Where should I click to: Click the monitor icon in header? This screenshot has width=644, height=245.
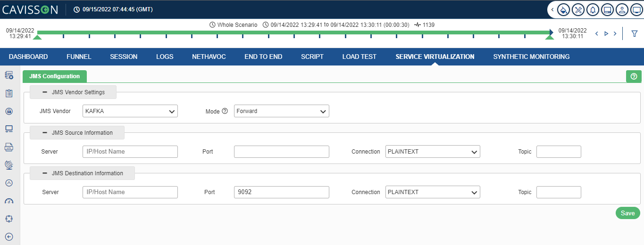tap(636, 9)
